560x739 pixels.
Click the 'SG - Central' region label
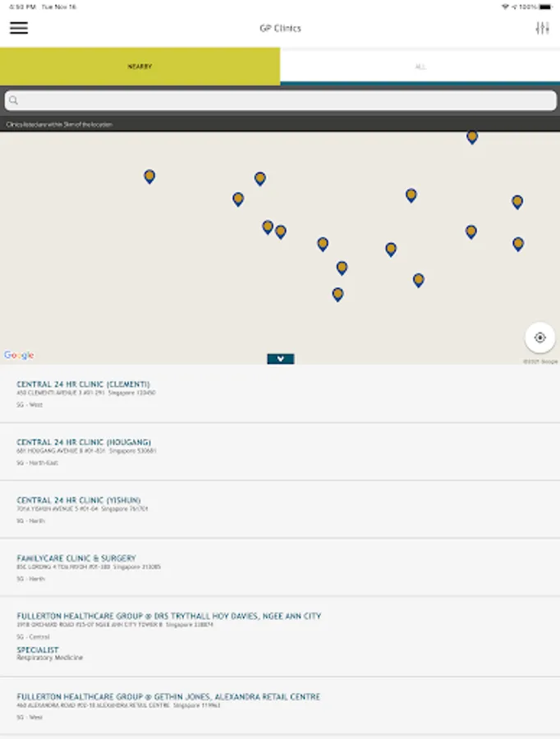coord(33,636)
